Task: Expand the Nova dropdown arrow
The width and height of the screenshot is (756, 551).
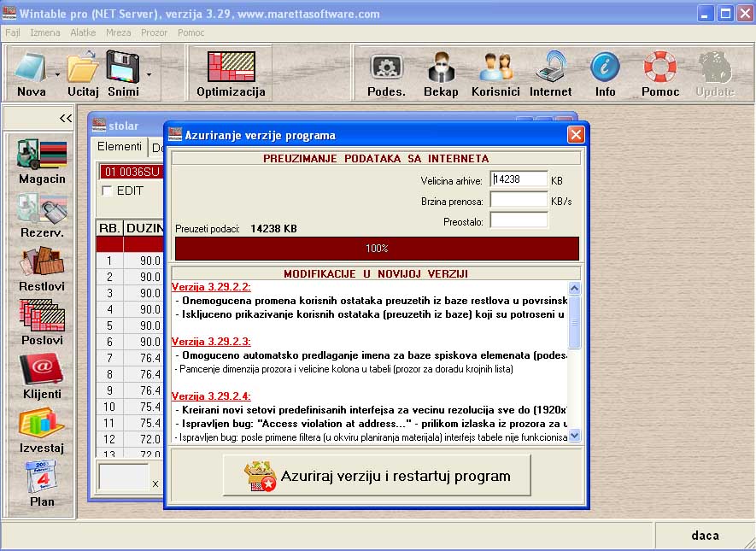Action: pos(58,74)
